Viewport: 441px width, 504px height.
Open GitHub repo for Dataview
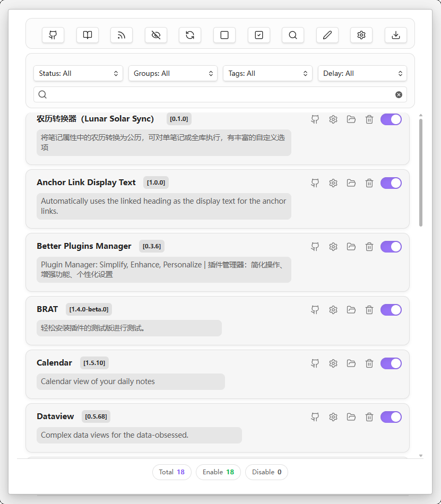315,417
